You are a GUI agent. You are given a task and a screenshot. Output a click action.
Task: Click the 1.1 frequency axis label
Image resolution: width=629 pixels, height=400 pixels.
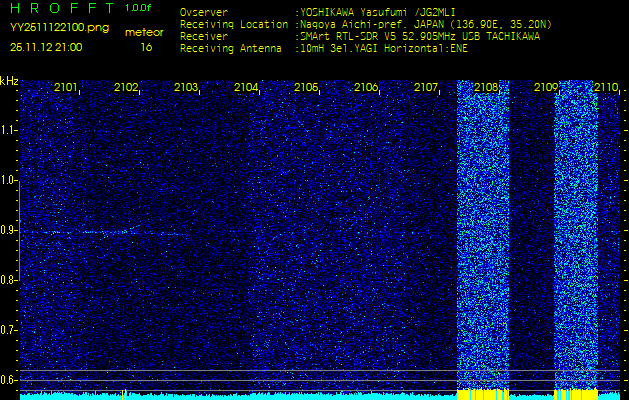pyautogui.click(x=7, y=130)
